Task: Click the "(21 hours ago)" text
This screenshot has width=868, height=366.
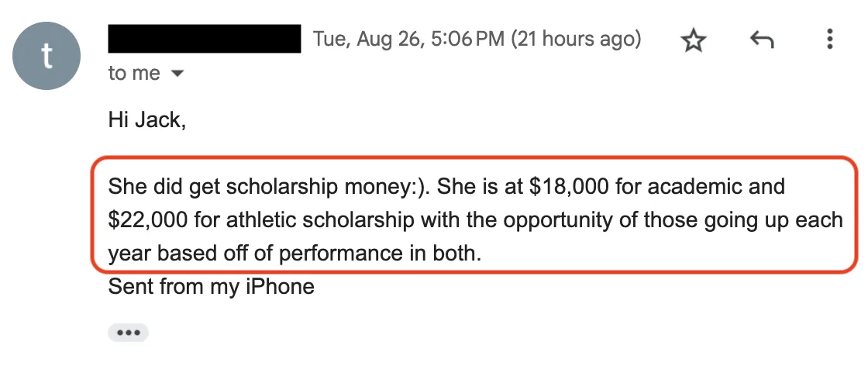Action: pyautogui.click(x=576, y=39)
